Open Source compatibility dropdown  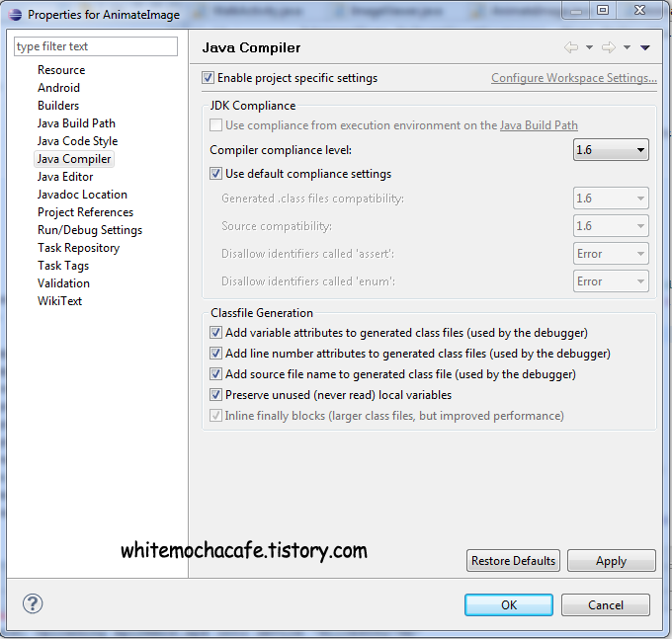(x=611, y=226)
